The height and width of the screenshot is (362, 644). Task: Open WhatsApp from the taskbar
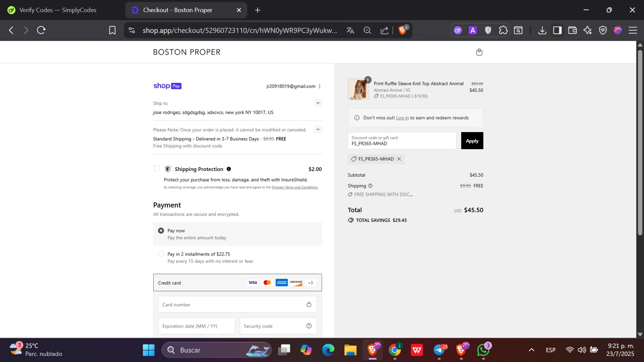(483, 350)
